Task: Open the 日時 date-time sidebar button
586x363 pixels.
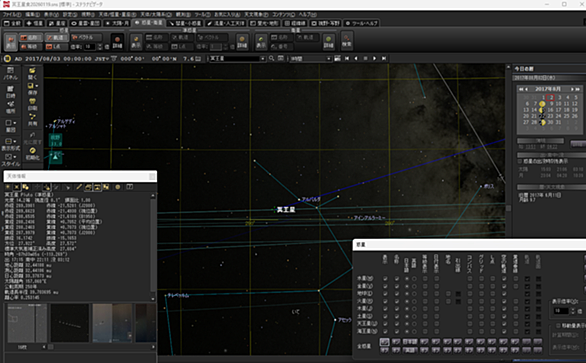Action: 10,92
